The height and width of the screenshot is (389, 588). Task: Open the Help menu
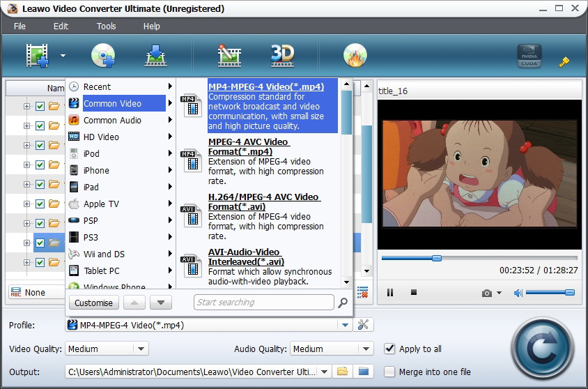151,26
